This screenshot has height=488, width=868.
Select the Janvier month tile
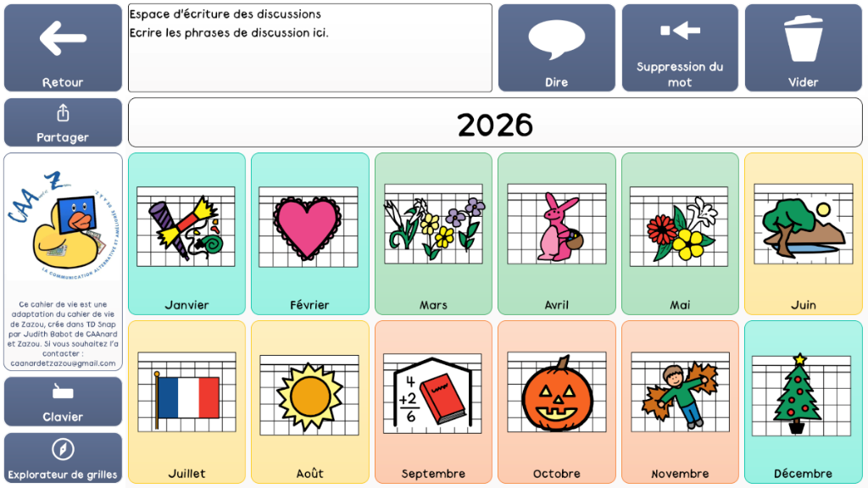point(186,233)
